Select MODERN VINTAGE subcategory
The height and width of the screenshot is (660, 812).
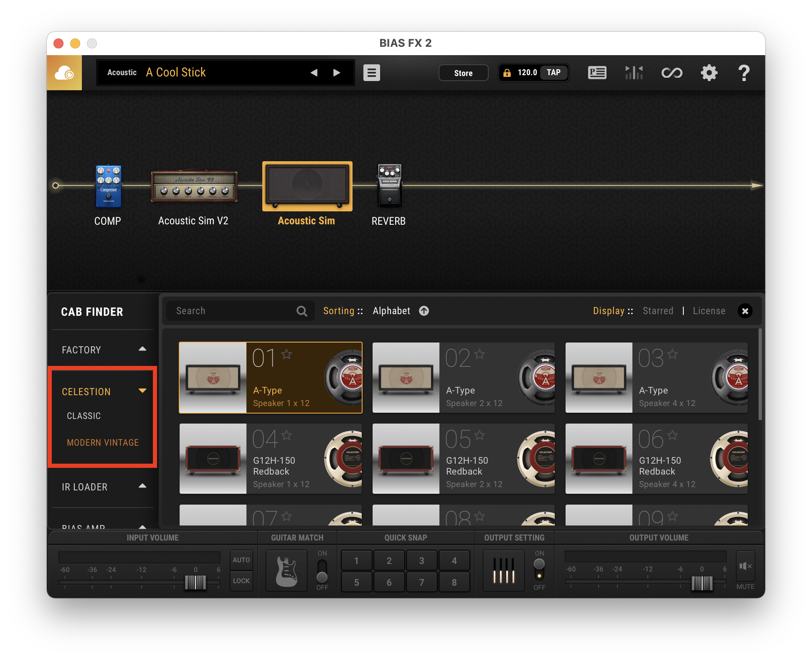(103, 442)
